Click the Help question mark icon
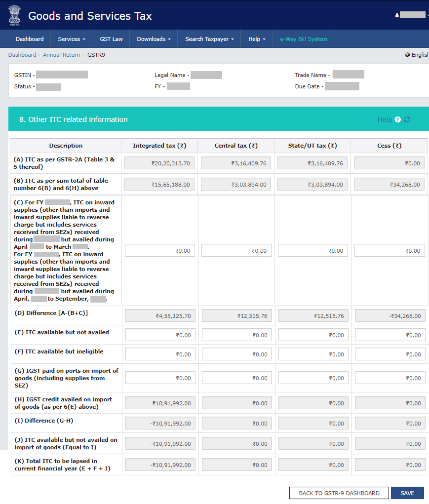 pyautogui.click(x=397, y=119)
